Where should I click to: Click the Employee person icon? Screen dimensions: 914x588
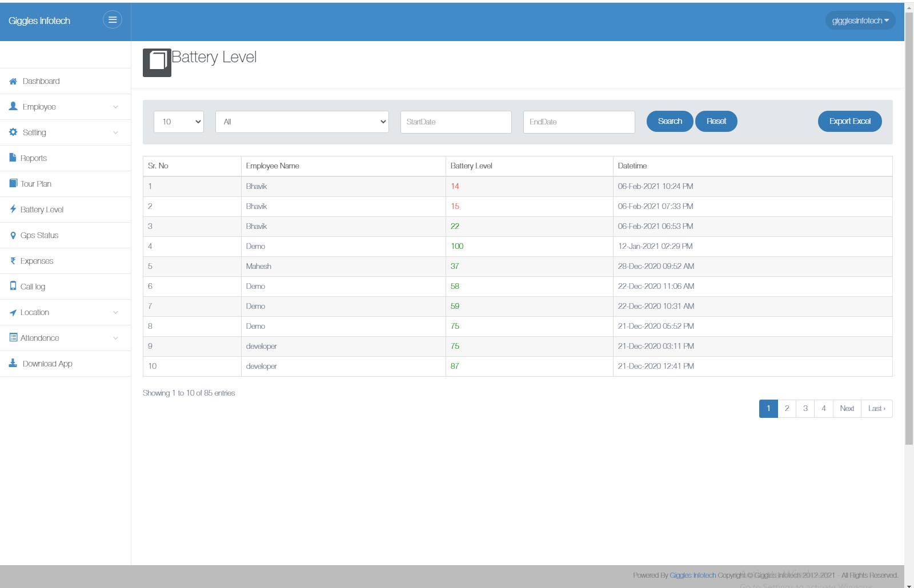point(13,106)
